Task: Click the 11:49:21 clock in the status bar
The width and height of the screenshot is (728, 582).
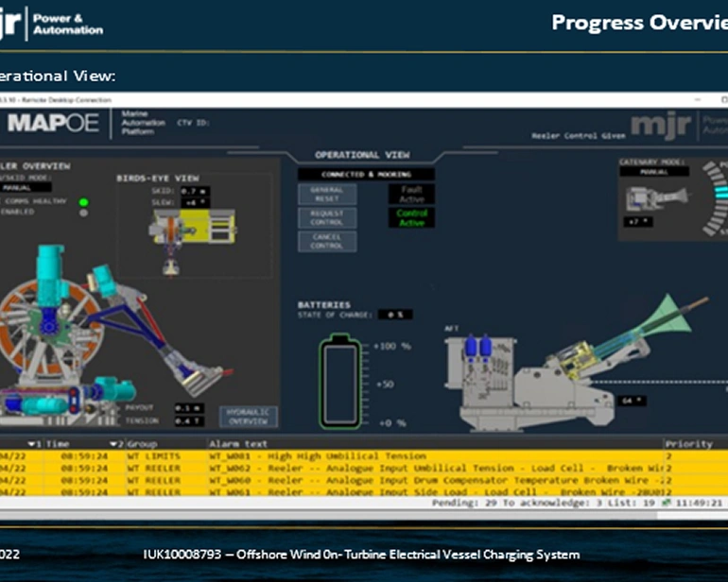Action: [x=699, y=503]
